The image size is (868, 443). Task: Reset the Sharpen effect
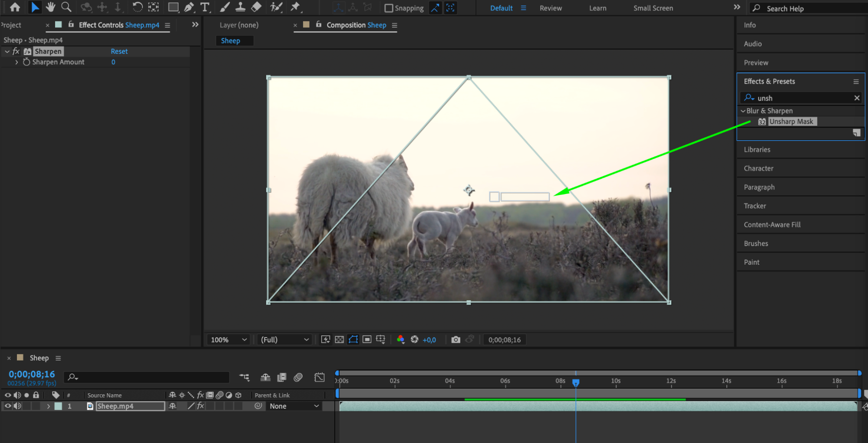click(x=119, y=51)
